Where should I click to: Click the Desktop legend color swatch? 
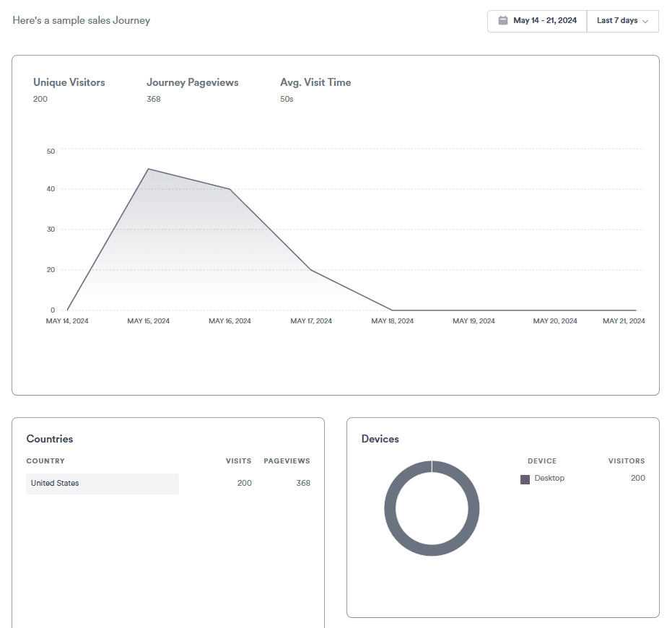click(x=525, y=479)
